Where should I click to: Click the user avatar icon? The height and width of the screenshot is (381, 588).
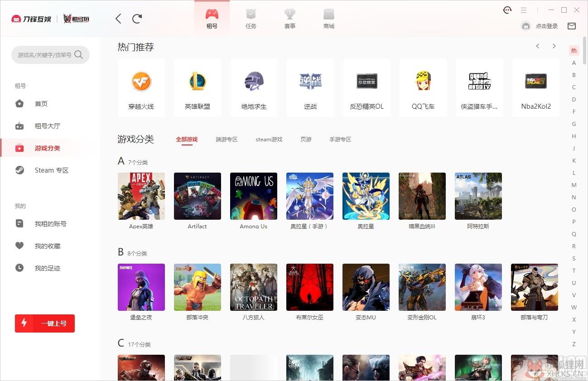[526, 26]
